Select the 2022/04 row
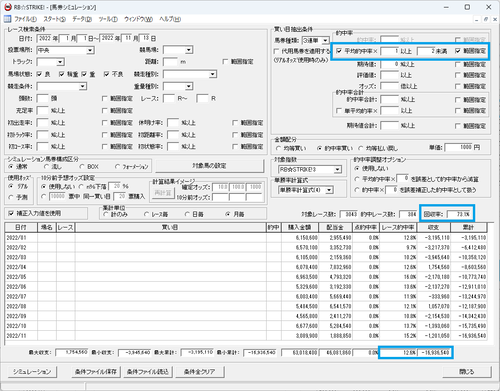The image size is (500, 391). click(x=246, y=267)
